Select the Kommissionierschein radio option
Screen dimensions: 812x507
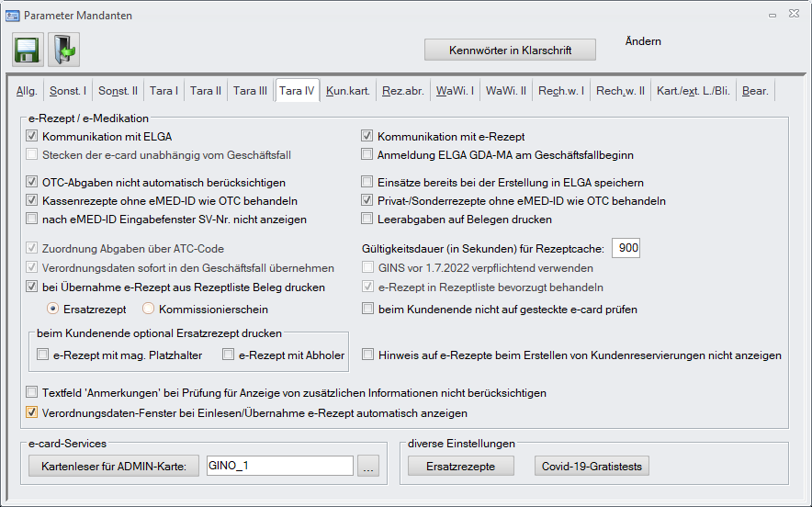click(148, 310)
